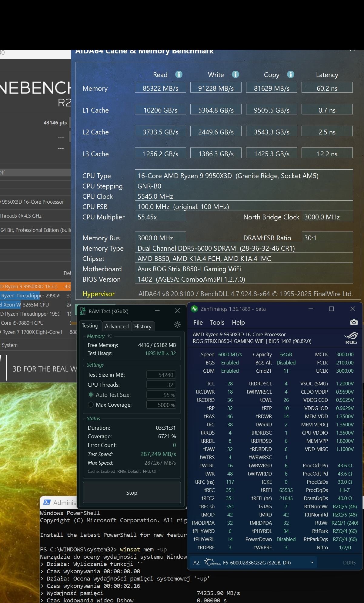Switch to the History tab in RAM Test
The width and height of the screenshot is (364, 603).
pyautogui.click(x=143, y=326)
